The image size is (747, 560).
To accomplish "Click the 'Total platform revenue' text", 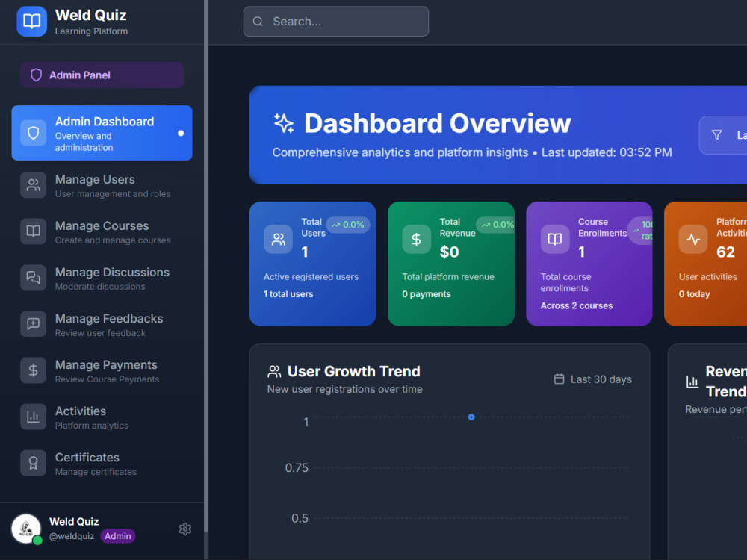I will click(448, 277).
